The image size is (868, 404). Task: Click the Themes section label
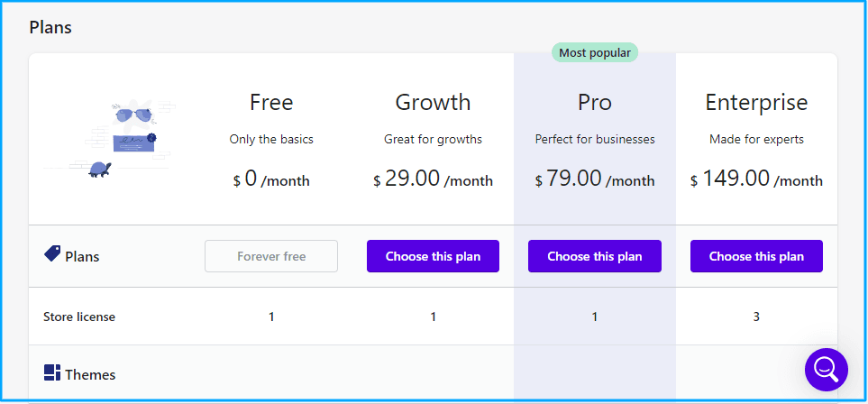(90, 374)
